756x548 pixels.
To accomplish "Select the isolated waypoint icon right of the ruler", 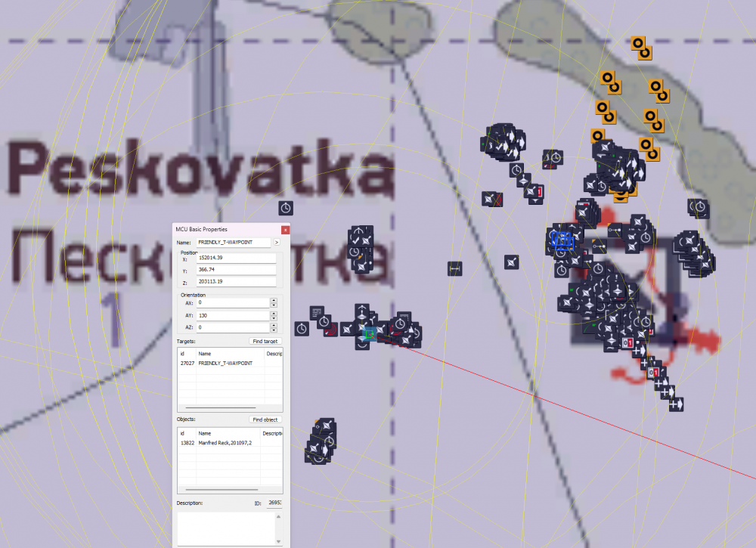I will pos(512,262).
